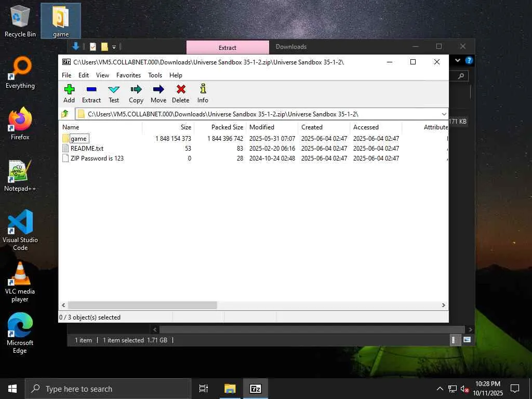Collapse the Explorer ribbon with the chevron
532x399 pixels.
tap(458, 60)
